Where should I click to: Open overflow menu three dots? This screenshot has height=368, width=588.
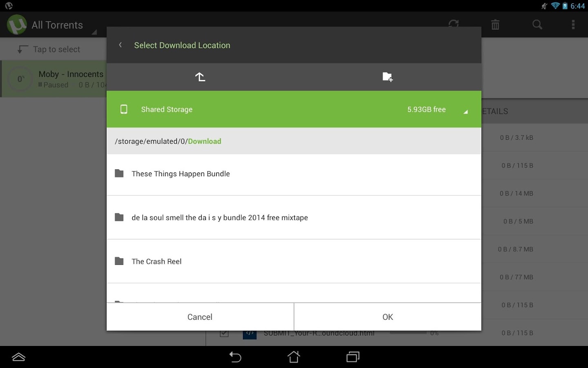573,25
